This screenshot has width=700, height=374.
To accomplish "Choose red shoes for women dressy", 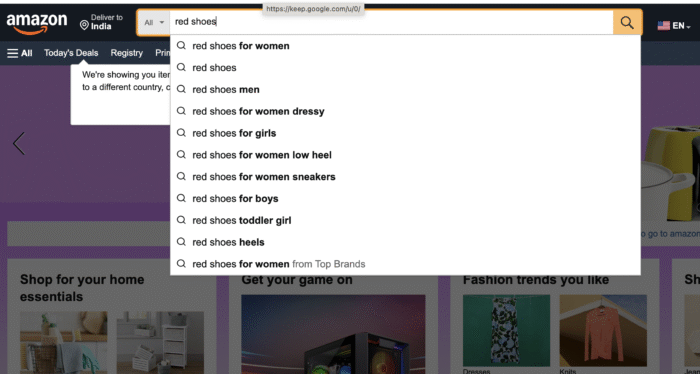I will coord(405,112).
